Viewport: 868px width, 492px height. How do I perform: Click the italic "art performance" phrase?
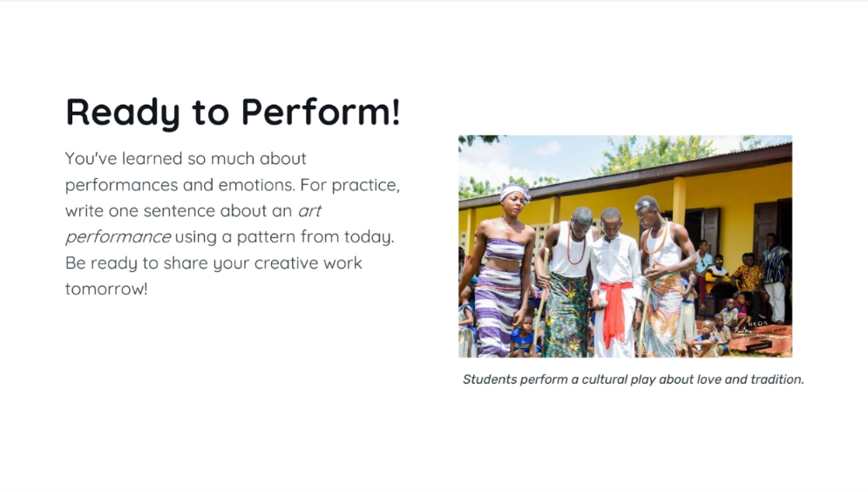[118, 236]
